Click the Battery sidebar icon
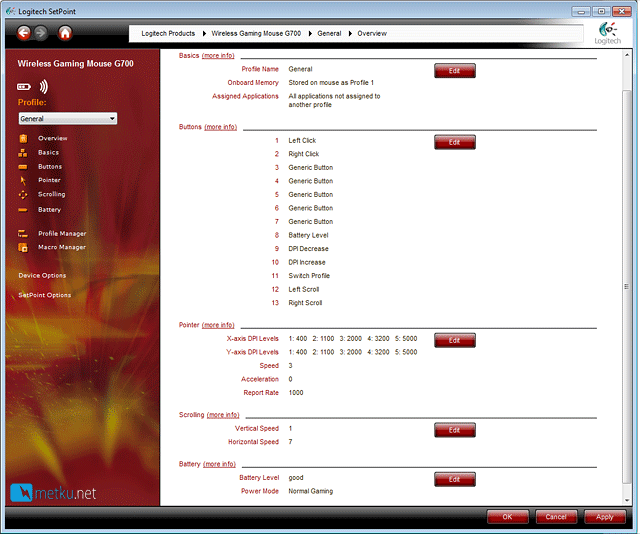Viewport: 640px width, 534px height. (x=23, y=210)
